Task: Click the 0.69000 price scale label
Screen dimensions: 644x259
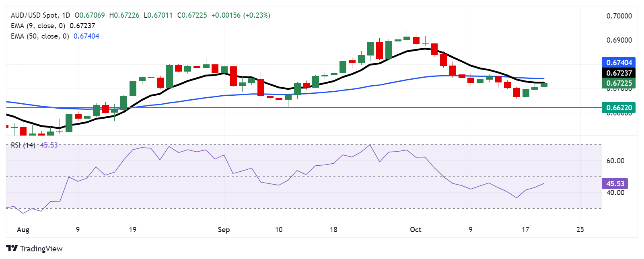Action: pos(619,40)
